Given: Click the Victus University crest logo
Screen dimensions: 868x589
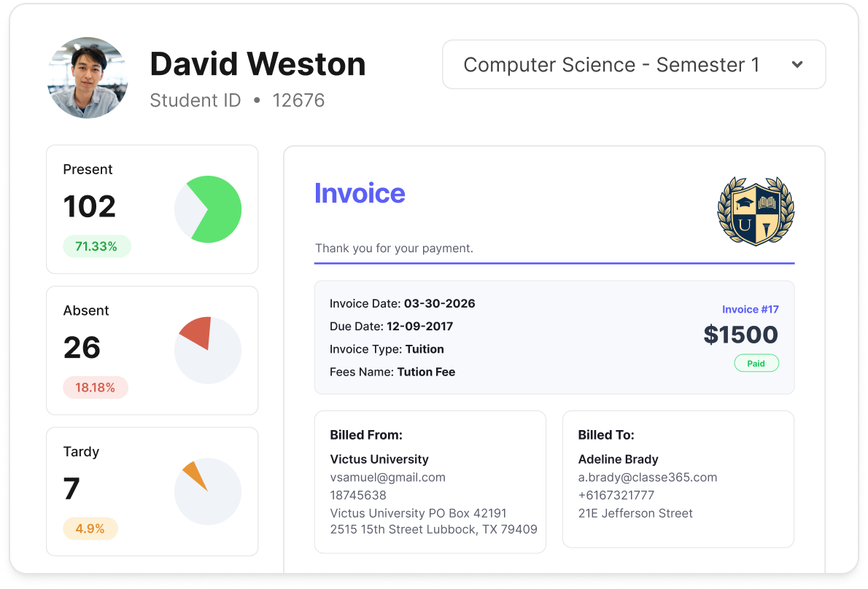Looking at the screenshot, I should 756,211.
